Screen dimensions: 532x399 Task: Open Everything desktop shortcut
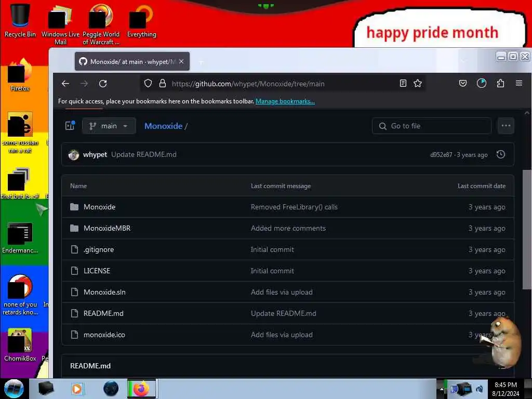click(x=141, y=21)
